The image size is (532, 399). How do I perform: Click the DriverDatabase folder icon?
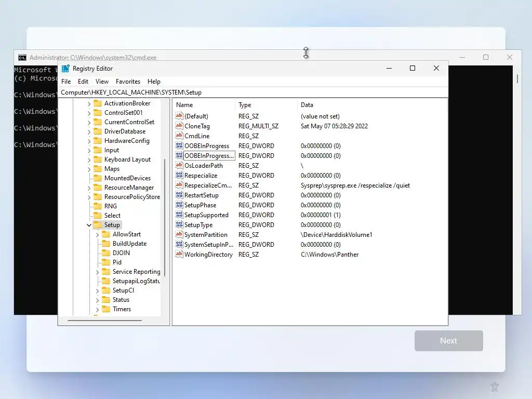coord(98,131)
